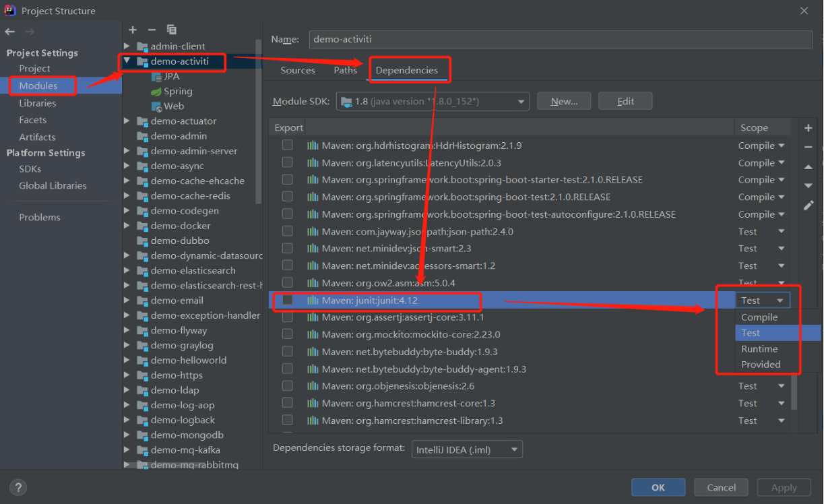Add a new dependency via the plus icon
The image size is (824, 504).
(808, 127)
